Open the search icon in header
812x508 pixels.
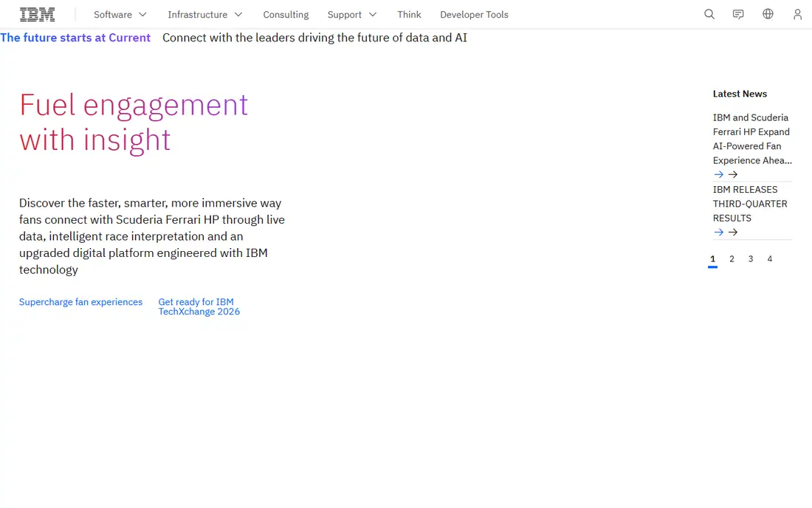pyautogui.click(x=709, y=15)
